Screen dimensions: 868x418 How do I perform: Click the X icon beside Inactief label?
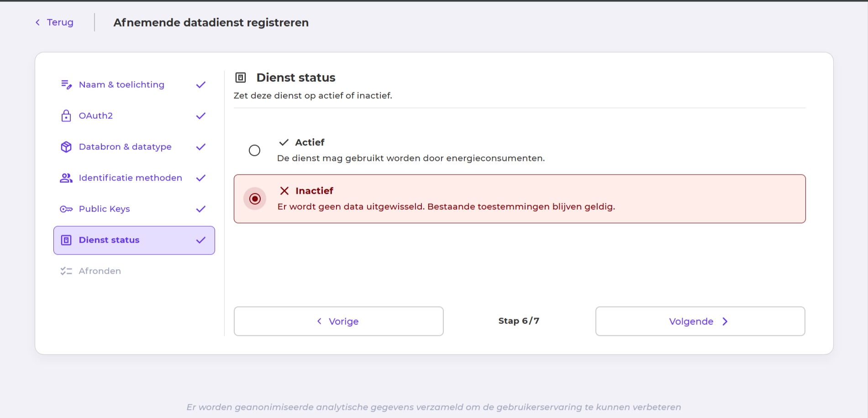pyautogui.click(x=285, y=190)
